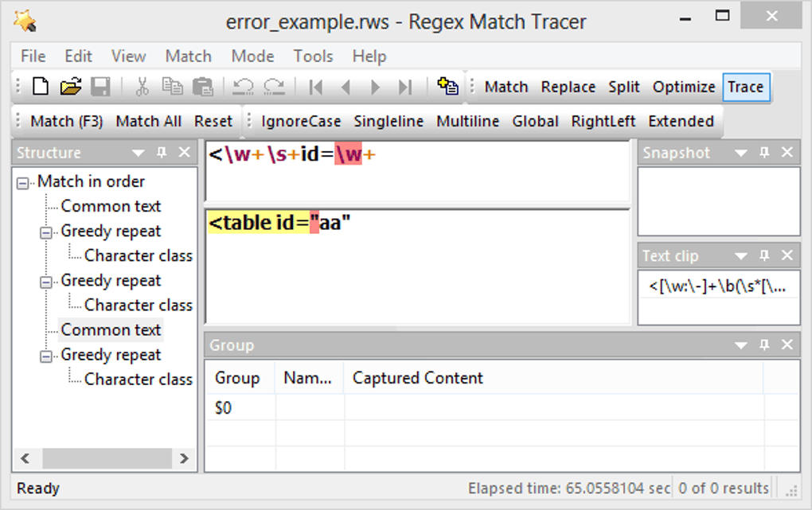The image size is (812, 510).
Task: Collapse the first Greedy repeat node
Action: (x=46, y=231)
